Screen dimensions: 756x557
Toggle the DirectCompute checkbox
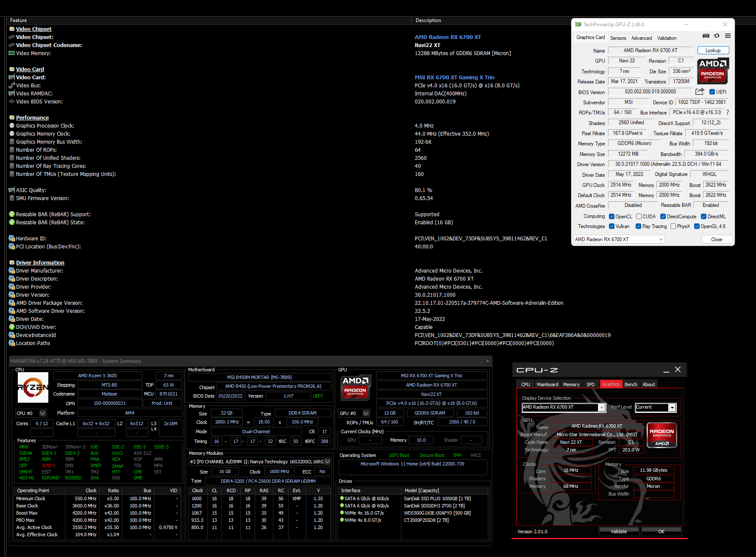click(x=663, y=216)
